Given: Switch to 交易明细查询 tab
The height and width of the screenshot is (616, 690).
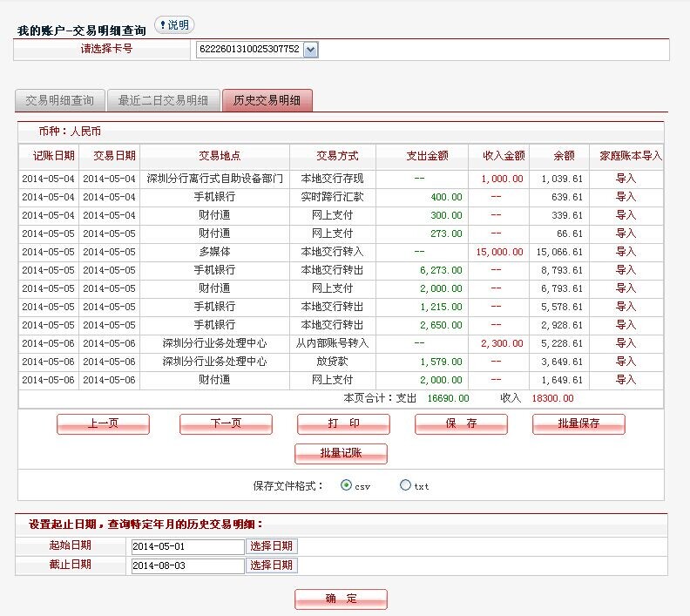Looking at the screenshot, I should (59, 100).
